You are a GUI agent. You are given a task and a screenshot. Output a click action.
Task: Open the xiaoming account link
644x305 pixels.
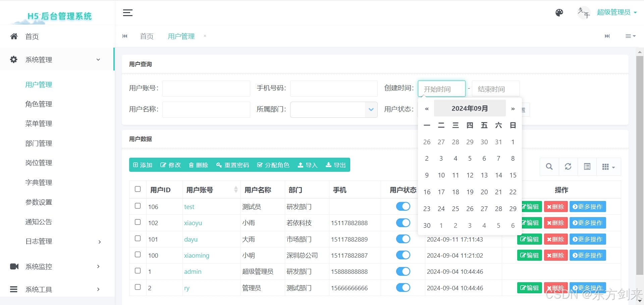tap(197, 255)
